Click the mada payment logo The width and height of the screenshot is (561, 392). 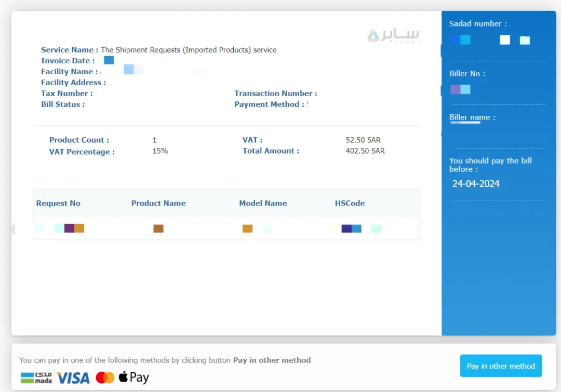tap(36, 377)
